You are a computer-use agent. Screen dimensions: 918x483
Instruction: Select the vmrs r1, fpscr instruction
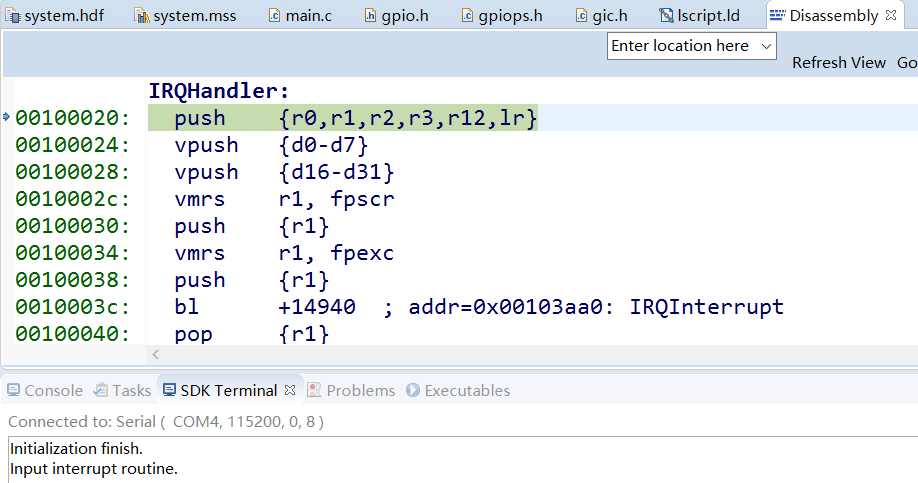tap(284, 199)
